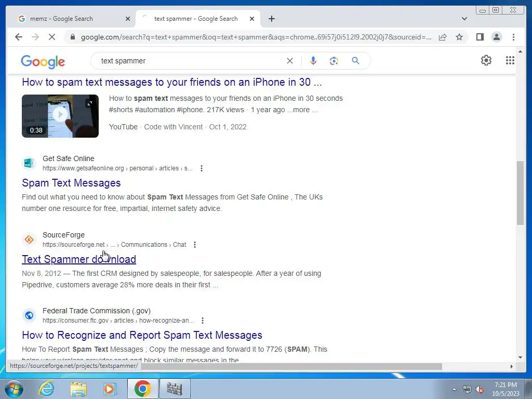Search by image with Google Lens
Image resolution: width=532 pixels, height=399 pixels.
point(334,61)
